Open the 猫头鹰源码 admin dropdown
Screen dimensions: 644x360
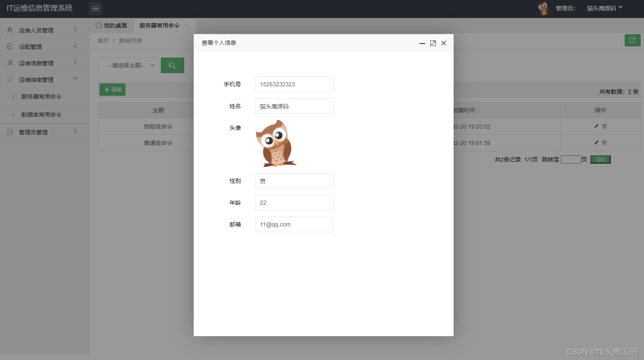tap(605, 8)
